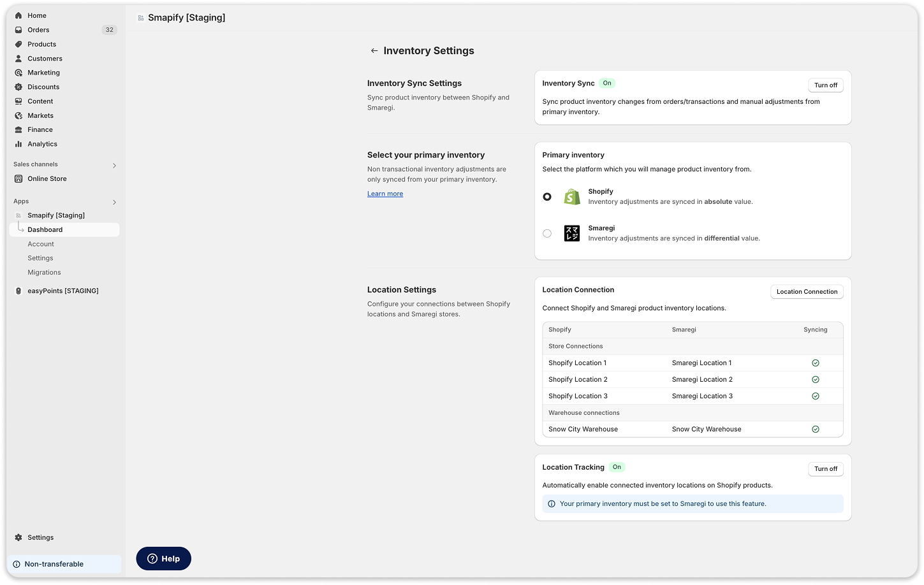
Task: Click the Smaregi Location 3 cell
Action: point(702,396)
